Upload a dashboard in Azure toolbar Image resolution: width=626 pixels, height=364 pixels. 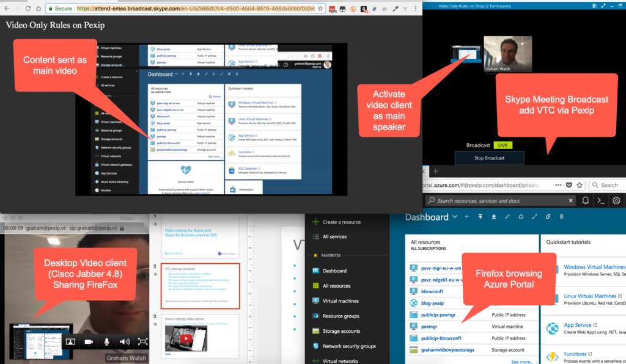tap(481, 216)
